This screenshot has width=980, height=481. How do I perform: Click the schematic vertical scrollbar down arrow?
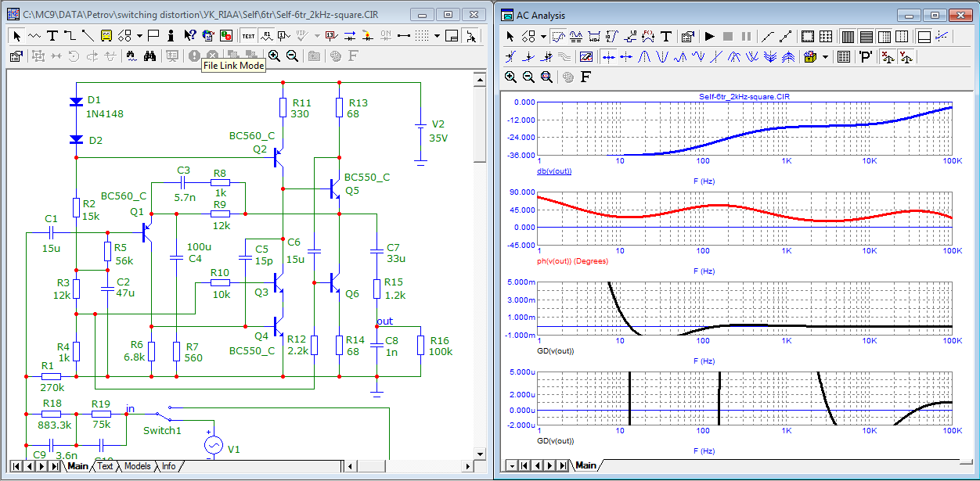click(481, 454)
